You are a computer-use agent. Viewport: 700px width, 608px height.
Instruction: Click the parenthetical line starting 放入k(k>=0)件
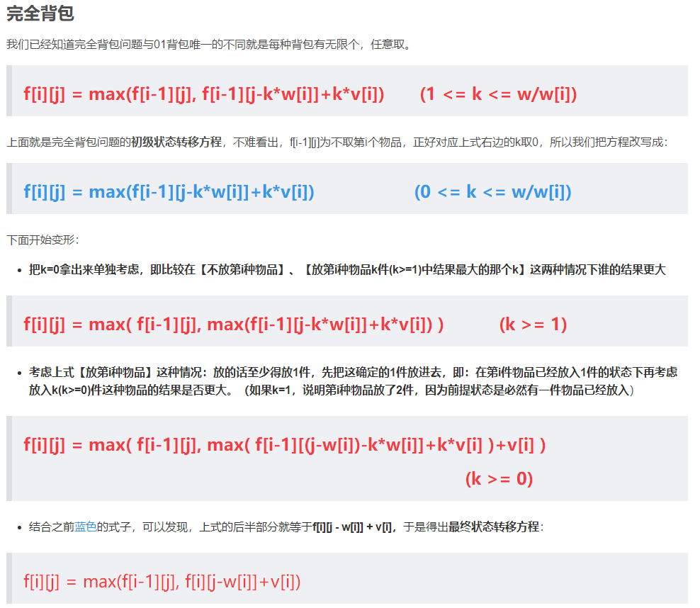[x=332, y=390]
